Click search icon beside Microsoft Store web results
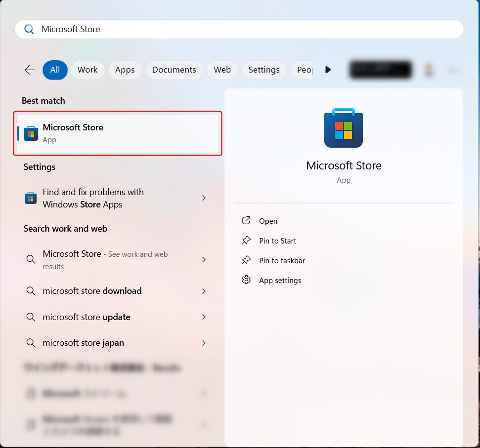Screen dimensions: 480x448 tap(31, 259)
